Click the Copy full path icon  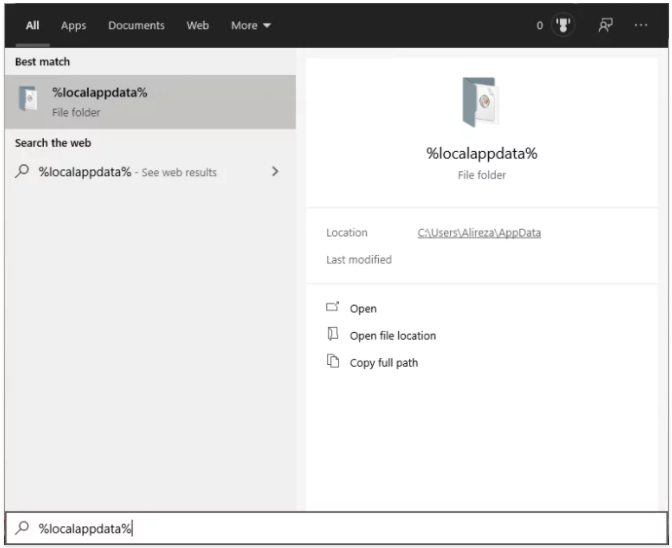point(333,361)
